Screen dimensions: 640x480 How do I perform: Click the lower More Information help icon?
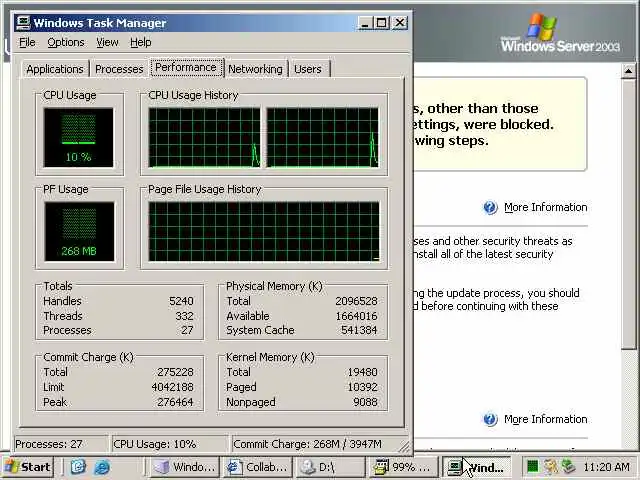point(490,419)
